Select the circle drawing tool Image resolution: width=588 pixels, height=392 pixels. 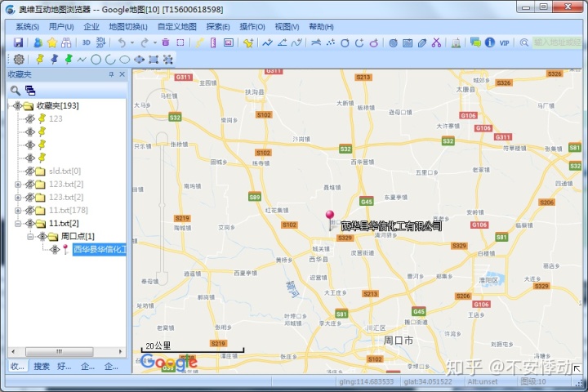(96, 60)
